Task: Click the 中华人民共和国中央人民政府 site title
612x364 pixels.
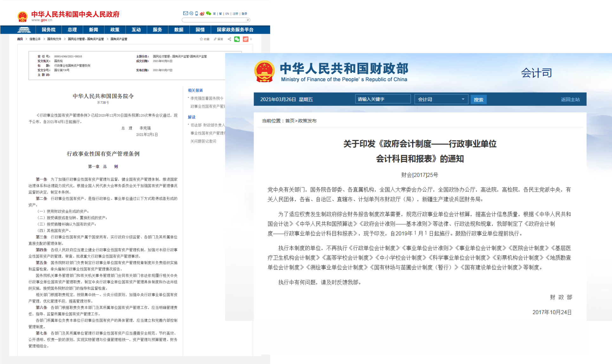Action: tap(75, 14)
